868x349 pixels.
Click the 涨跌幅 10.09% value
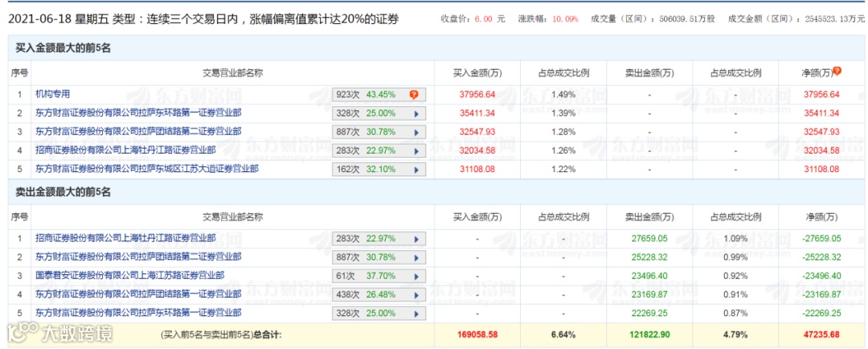(x=549, y=19)
